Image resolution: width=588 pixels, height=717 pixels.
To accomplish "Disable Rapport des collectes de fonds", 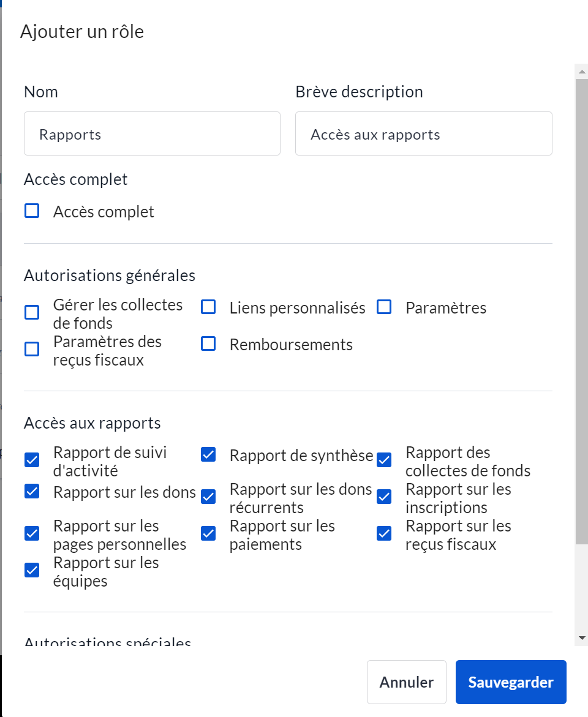I will pos(384,460).
